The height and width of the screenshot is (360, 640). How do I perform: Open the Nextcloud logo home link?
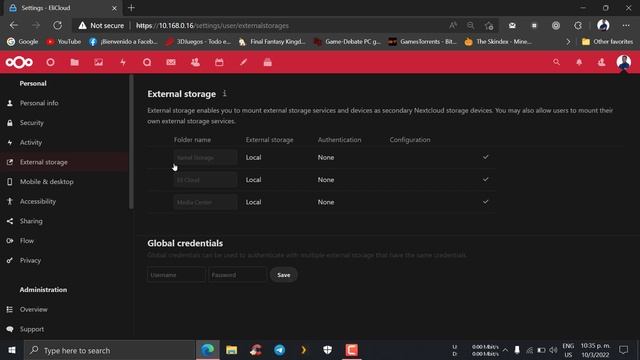point(19,62)
